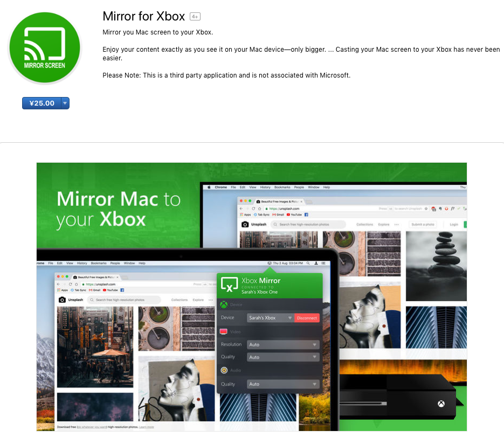
Task: Click the red screen icon beside the Video heading
Action: click(x=224, y=331)
